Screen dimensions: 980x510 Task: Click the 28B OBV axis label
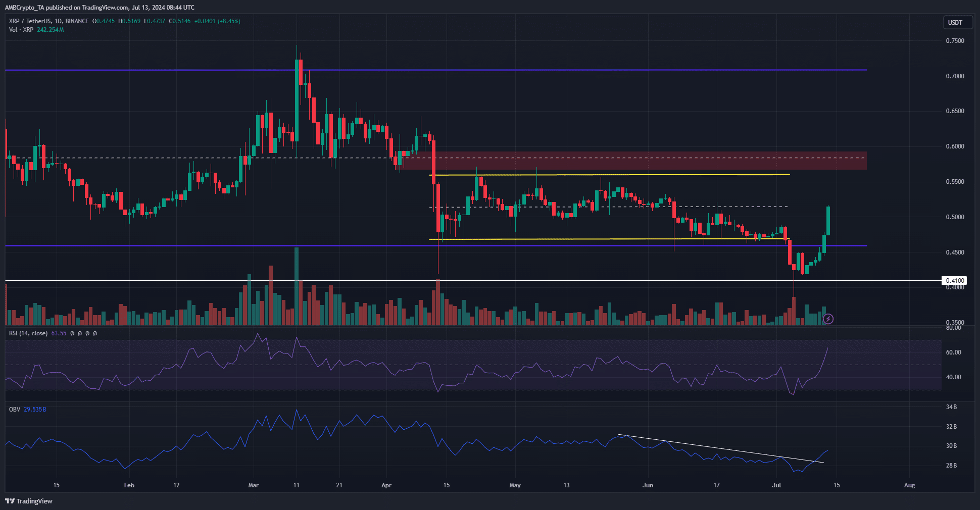click(x=951, y=466)
